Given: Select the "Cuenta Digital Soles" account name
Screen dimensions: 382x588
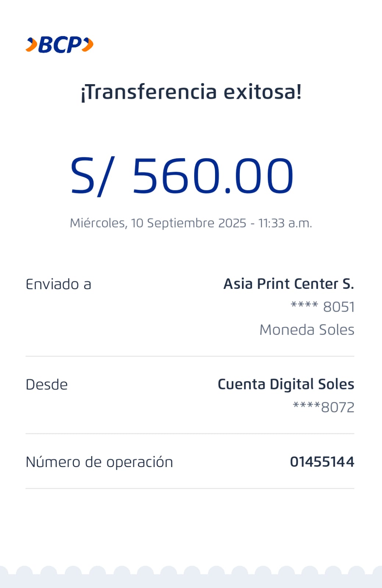Looking at the screenshot, I should [x=286, y=384].
